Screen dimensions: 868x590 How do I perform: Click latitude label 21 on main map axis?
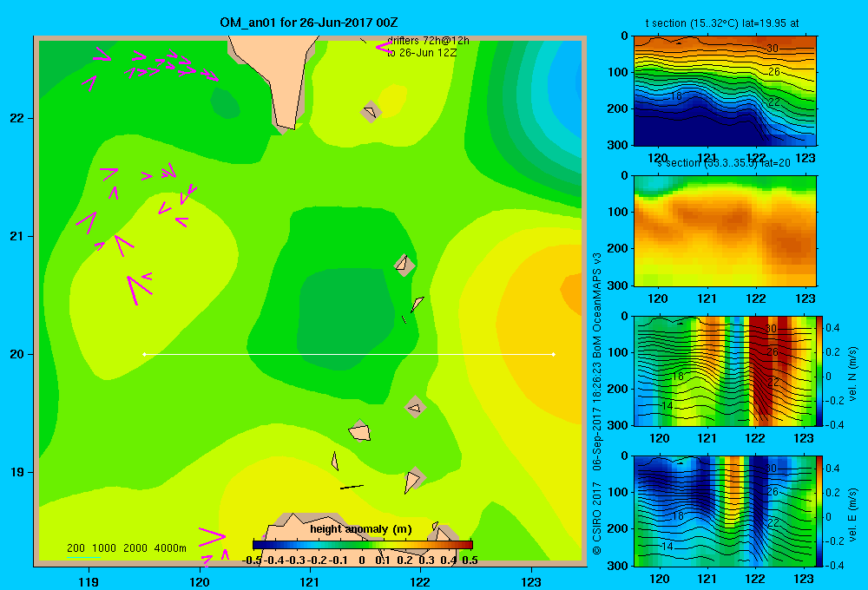click(17, 236)
